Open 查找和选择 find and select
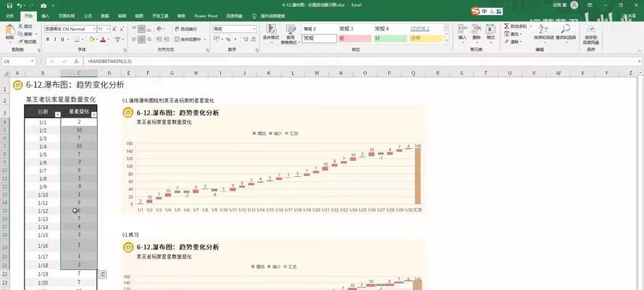The width and height of the screenshot is (644, 290). tap(566, 32)
